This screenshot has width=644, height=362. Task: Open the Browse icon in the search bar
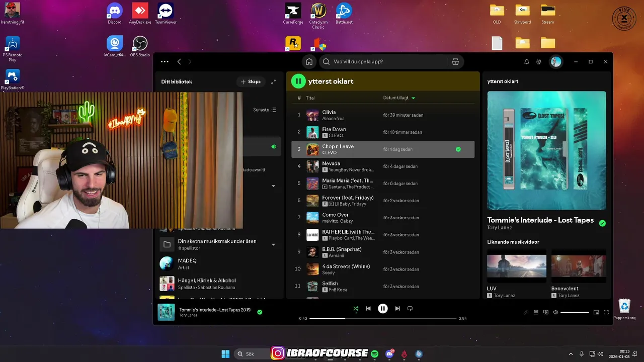pyautogui.click(x=455, y=62)
